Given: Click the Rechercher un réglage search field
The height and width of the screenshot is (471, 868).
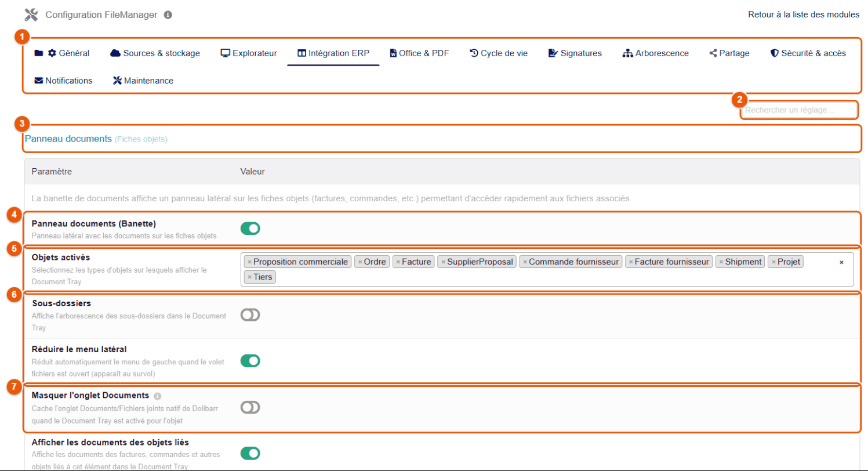Looking at the screenshot, I should (799, 110).
